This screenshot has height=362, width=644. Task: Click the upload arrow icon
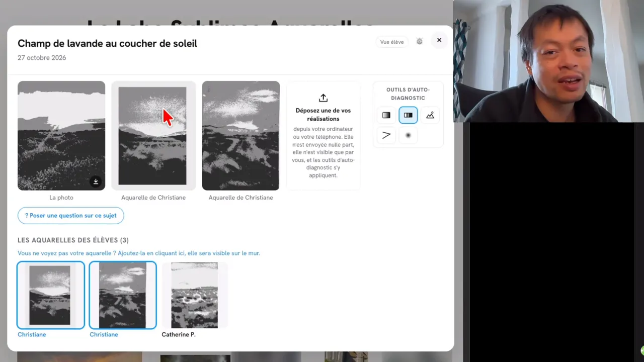click(x=323, y=98)
